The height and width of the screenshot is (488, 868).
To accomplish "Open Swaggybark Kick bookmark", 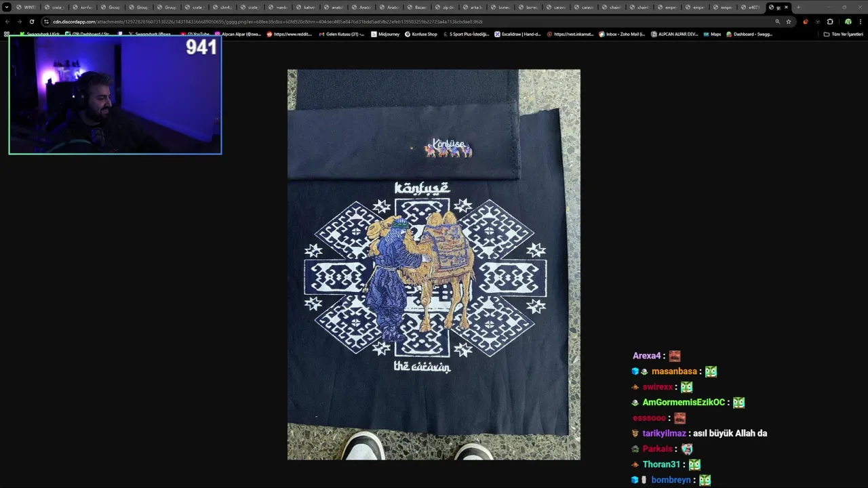I will pyautogui.click(x=39, y=34).
